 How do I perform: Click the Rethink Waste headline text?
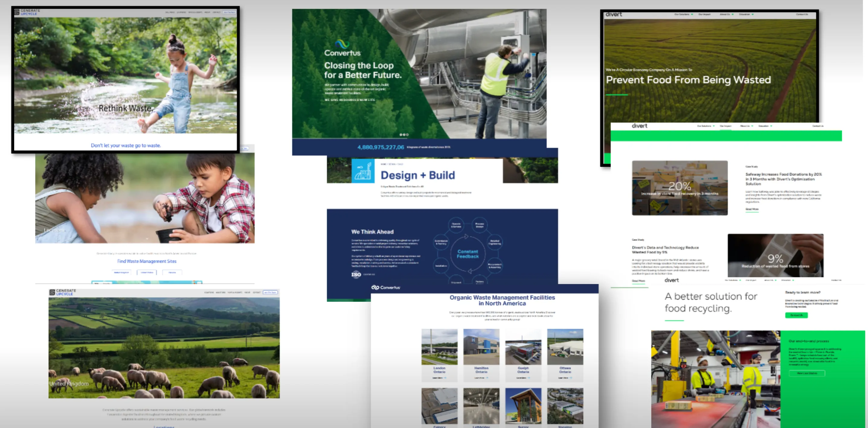point(126,108)
